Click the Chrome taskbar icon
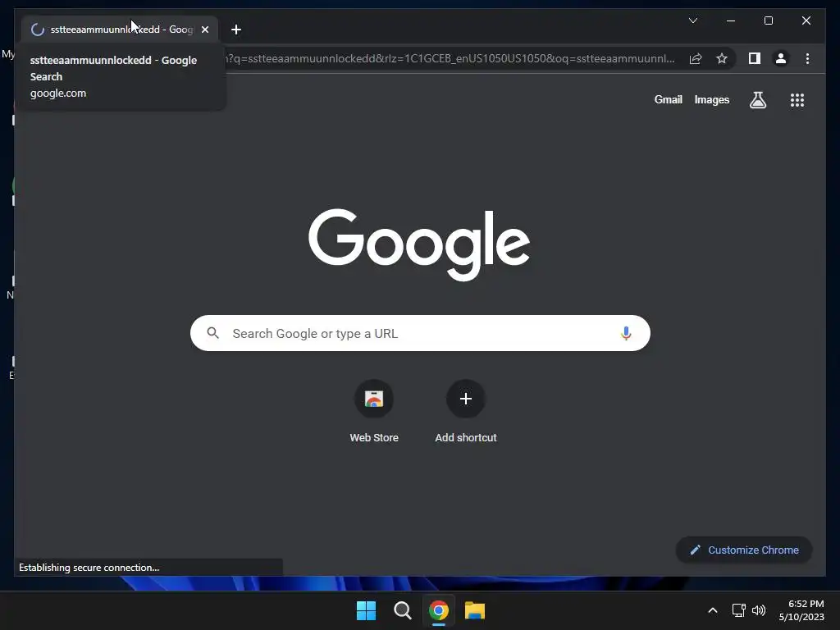This screenshot has height=630, width=840. (x=438, y=610)
